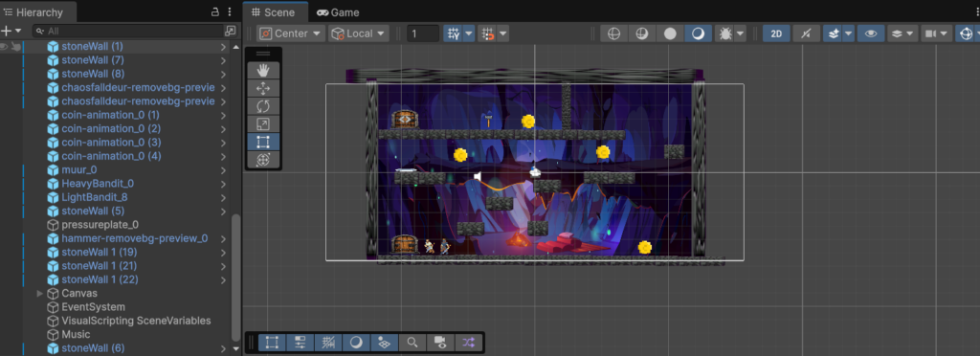Click the plus create-object button in Hierarchy

[x=7, y=31]
